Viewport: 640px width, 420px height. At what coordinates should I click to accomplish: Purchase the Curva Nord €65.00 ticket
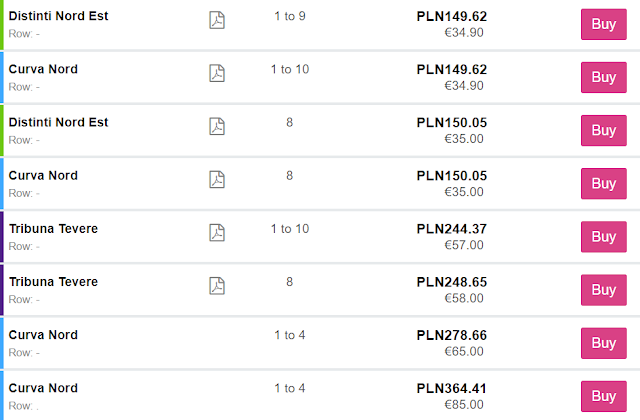(603, 342)
